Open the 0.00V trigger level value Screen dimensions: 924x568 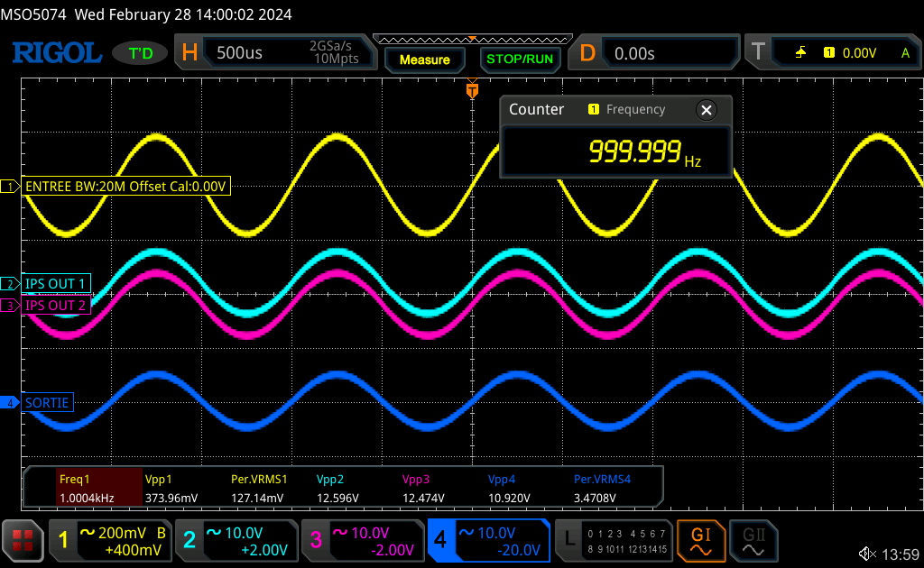(859, 53)
